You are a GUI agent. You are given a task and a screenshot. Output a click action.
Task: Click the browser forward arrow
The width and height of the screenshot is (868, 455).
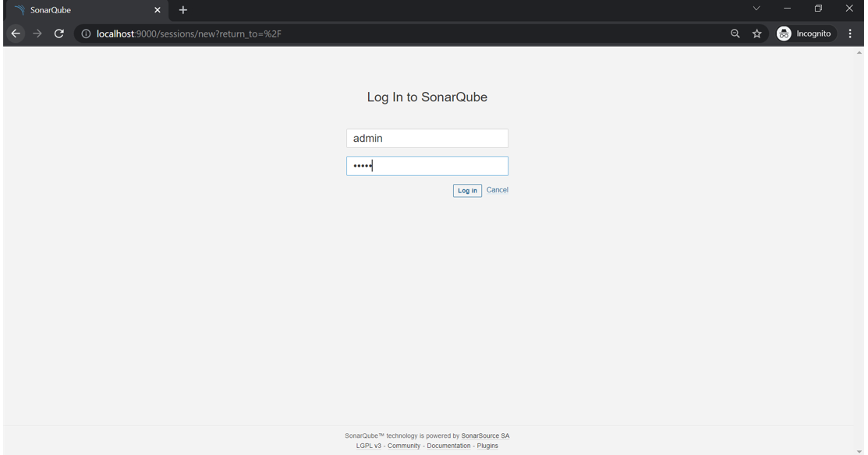point(37,34)
